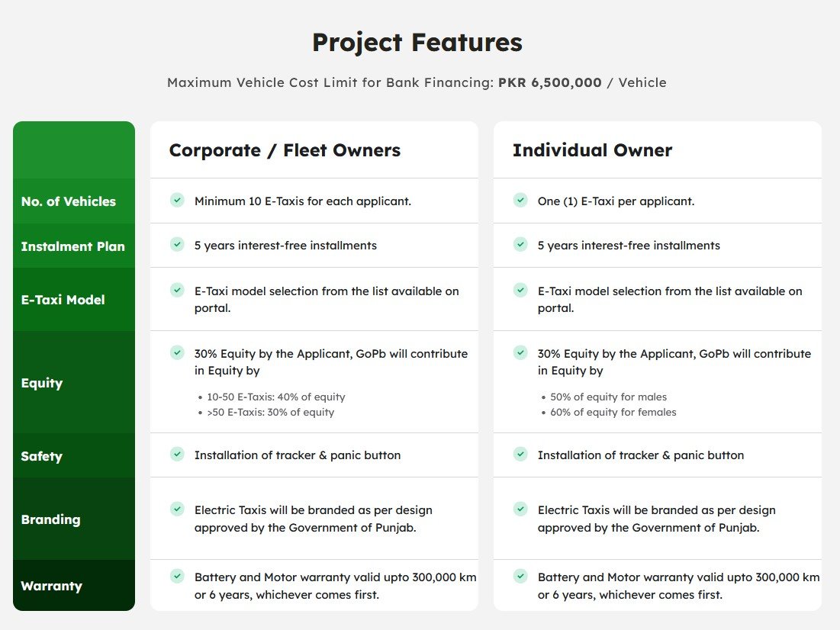Screen dimensions: 840x630
Task: Click the Corporate / Fleet Owners heading
Action: [285, 150]
